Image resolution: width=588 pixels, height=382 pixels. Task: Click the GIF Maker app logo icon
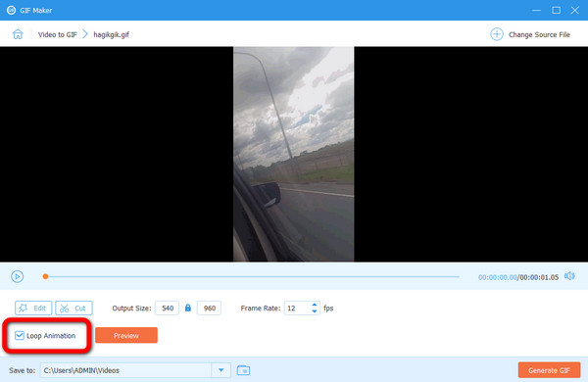pyautogui.click(x=11, y=10)
